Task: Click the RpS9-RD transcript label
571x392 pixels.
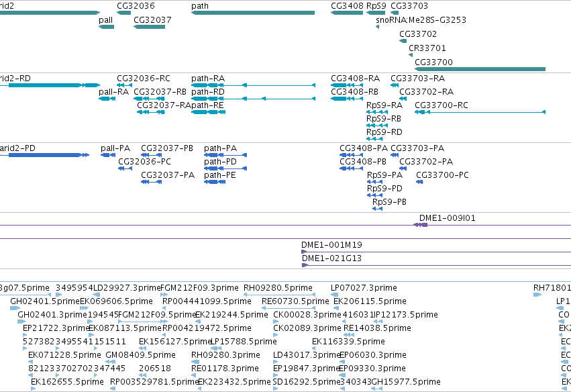Action: (x=384, y=132)
